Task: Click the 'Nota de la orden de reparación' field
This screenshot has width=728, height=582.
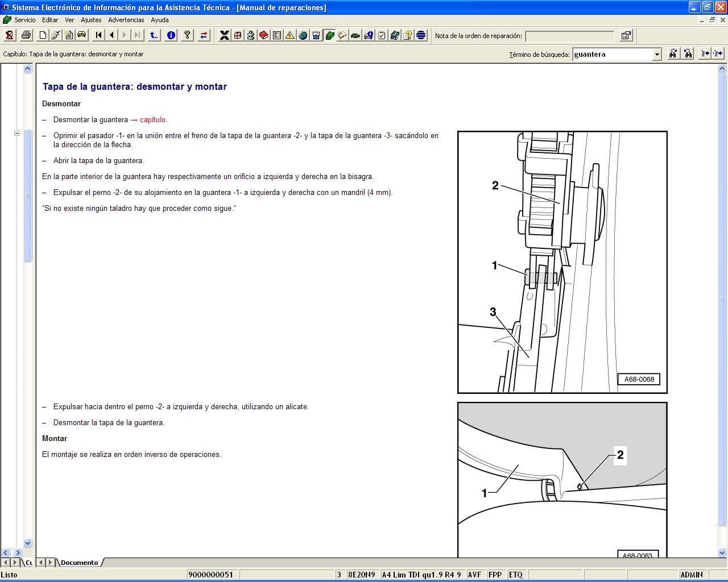Action: (570, 36)
